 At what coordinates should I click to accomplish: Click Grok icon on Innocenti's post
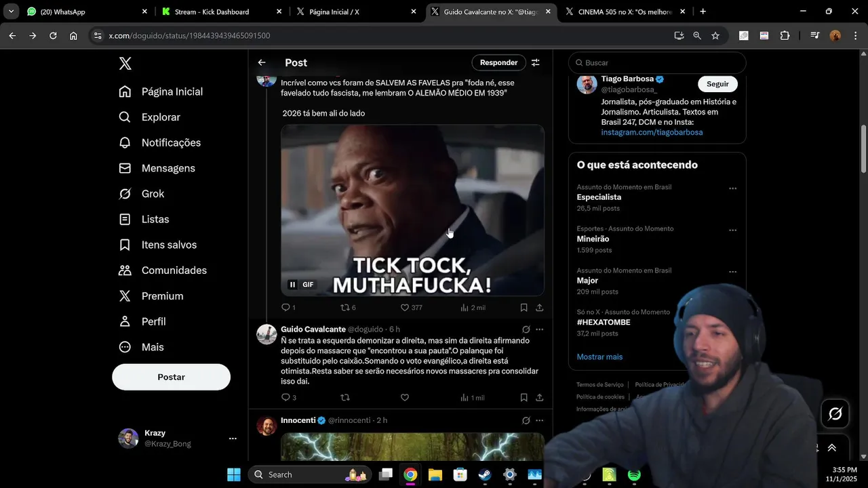(526, 420)
